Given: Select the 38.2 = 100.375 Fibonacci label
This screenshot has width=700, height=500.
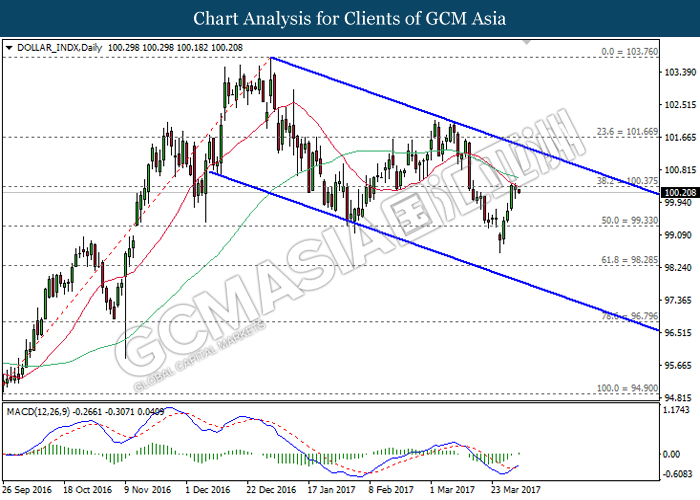Looking at the screenshot, I should [627, 181].
